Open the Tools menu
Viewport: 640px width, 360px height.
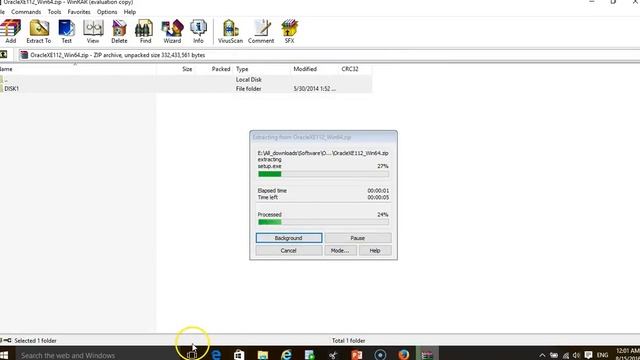54,12
